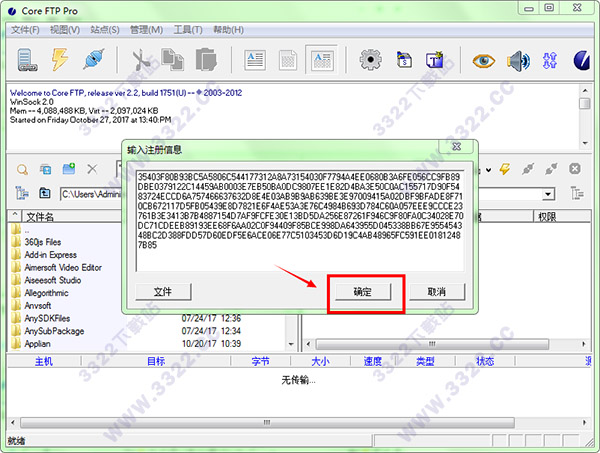Click the 大小 queue column header
The height and width of the screenshot is (453, 600).
pos(320,361)
